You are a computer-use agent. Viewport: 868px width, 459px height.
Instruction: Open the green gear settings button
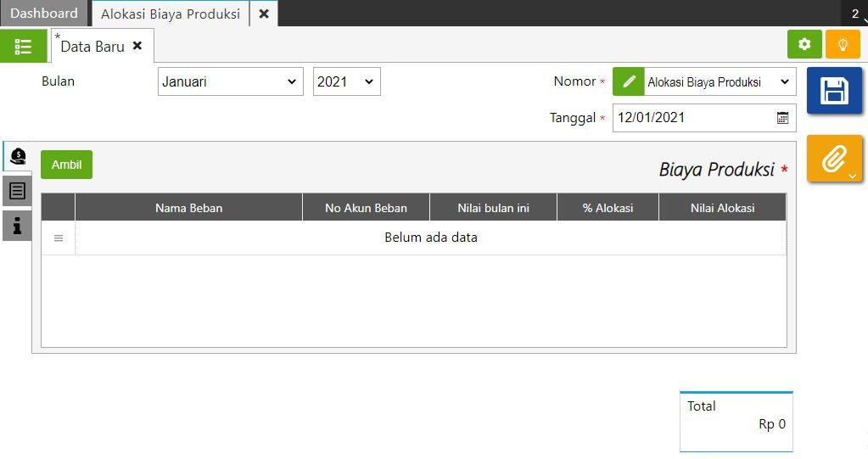pyautogui.click(x=804, y=45)
